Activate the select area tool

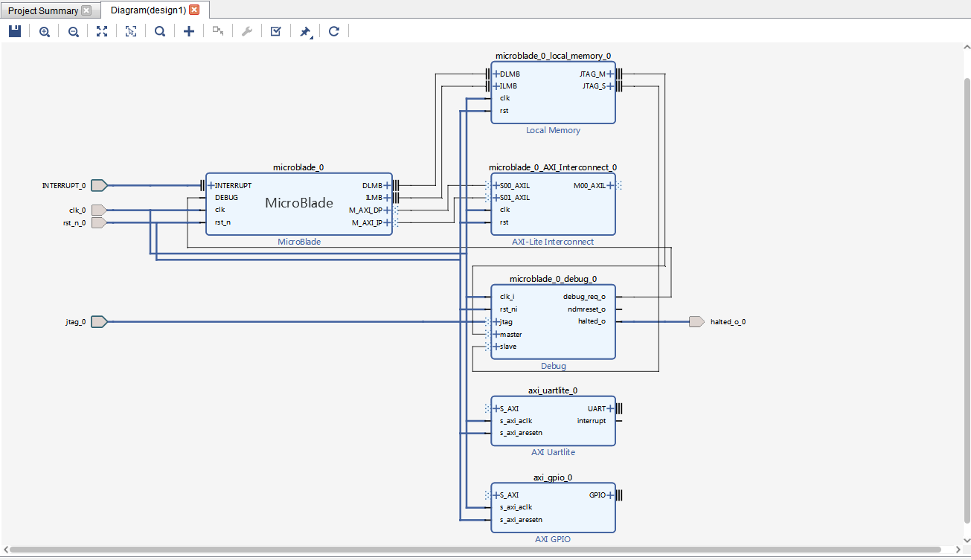pos(131,31)
